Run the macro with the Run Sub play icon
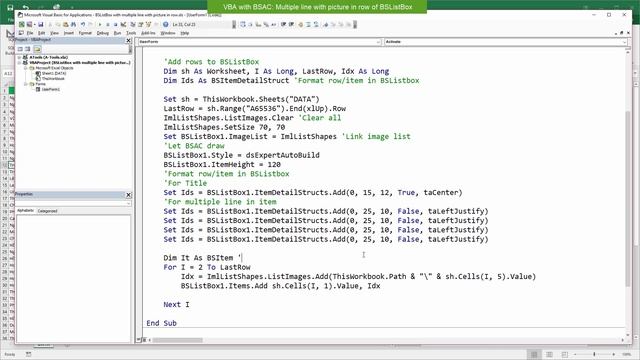 click(x=100, y=24)
